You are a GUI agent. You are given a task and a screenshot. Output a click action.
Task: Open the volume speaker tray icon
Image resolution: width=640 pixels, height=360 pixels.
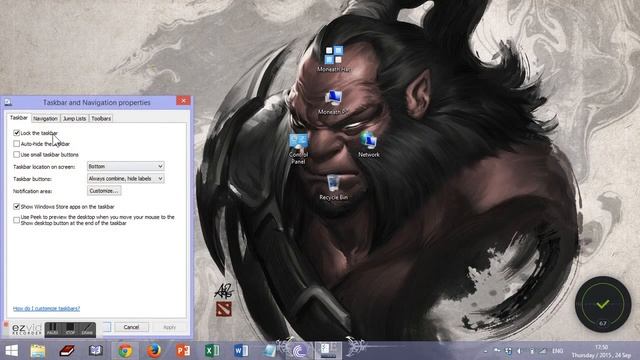tap(520, 351)
